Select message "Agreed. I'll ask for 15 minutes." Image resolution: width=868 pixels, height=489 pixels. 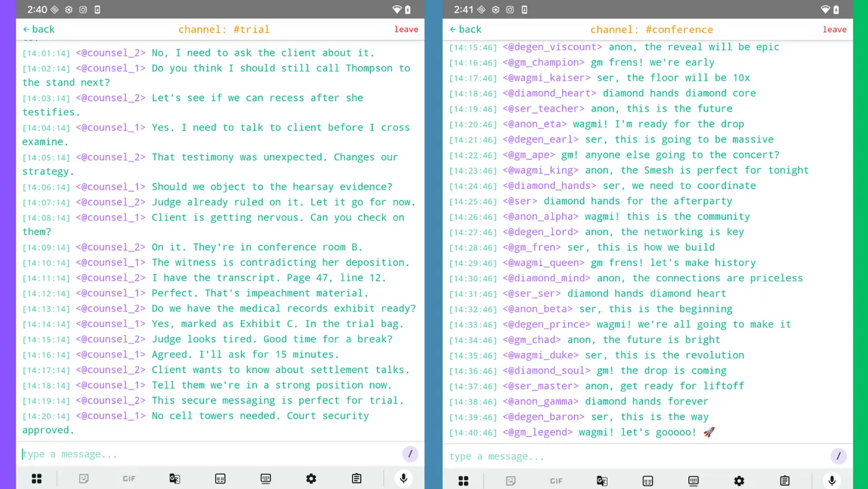246,354
